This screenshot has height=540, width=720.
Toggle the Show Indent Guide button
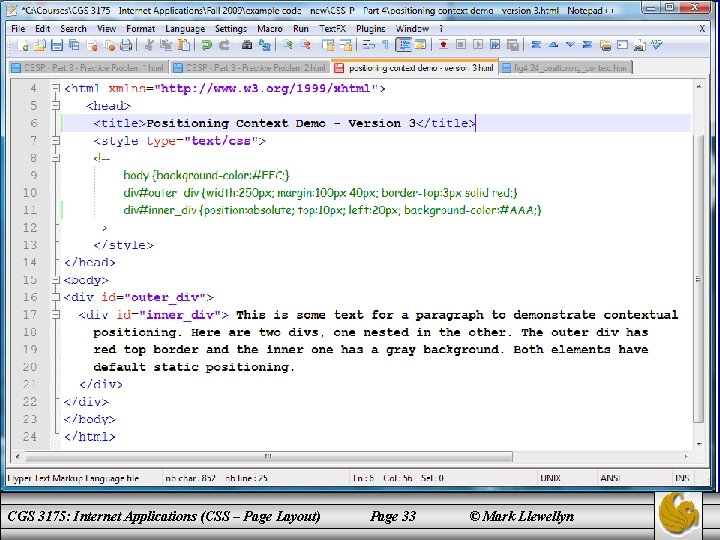(404, 46)
